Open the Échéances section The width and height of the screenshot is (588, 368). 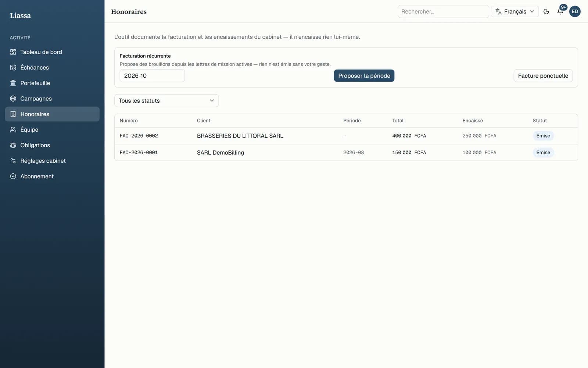(52, 67)
